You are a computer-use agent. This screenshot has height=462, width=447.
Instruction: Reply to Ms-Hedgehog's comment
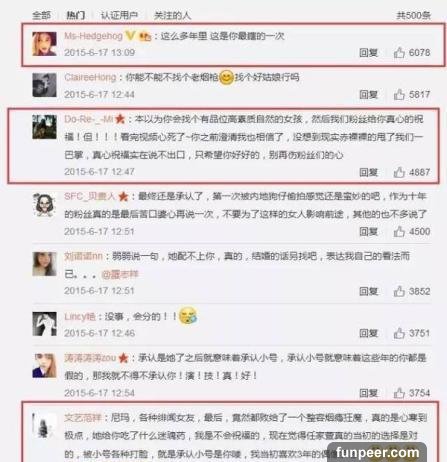point(368,53)
